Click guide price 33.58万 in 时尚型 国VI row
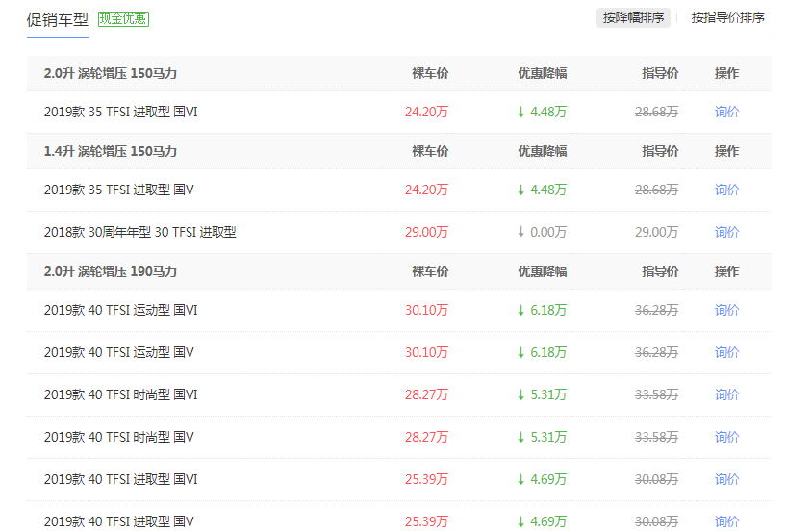This screenshot has height=532, width=786. [x=657, y=395]
